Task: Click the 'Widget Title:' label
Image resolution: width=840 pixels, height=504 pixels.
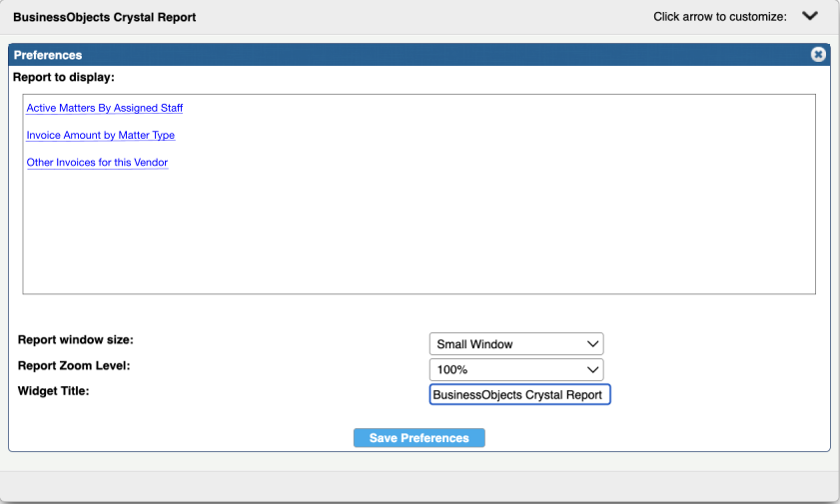Action: pyautogui.click(x=54, y=391)
